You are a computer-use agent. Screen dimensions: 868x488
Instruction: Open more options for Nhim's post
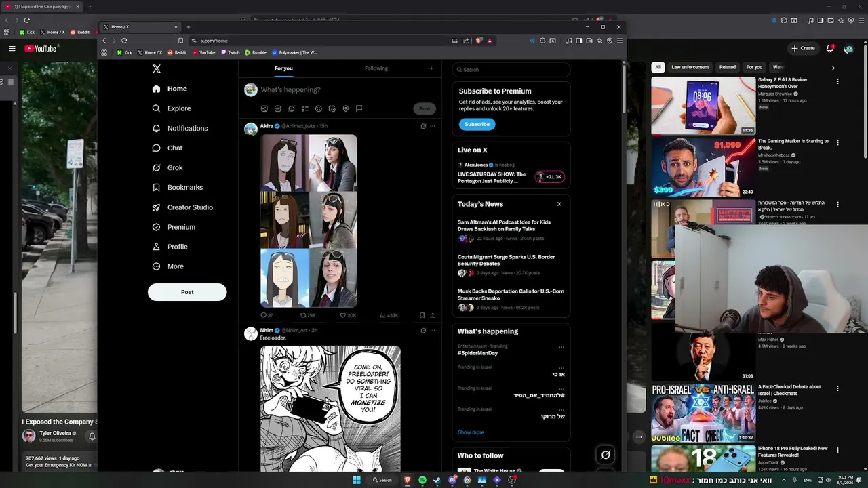coord(433,331)
